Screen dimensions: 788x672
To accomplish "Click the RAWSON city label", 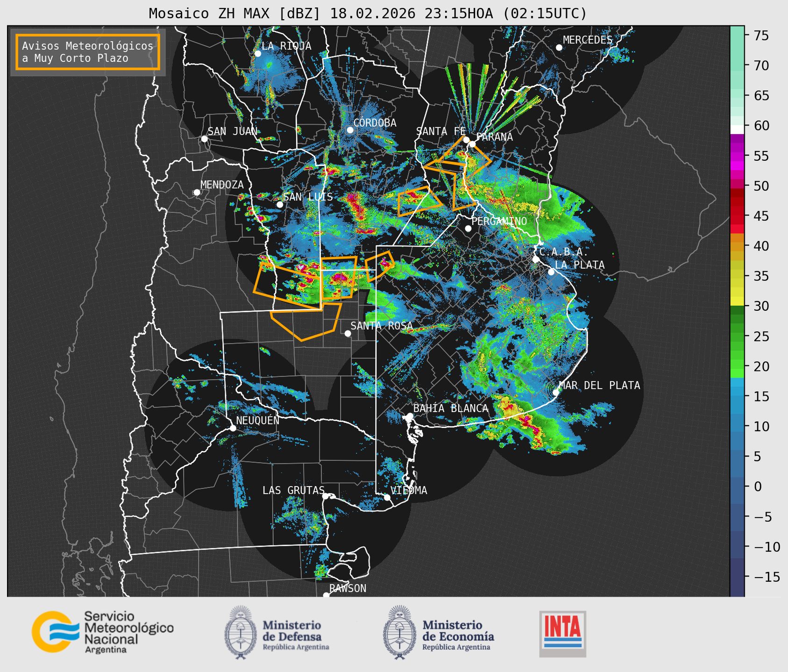I will coord(348,588).
